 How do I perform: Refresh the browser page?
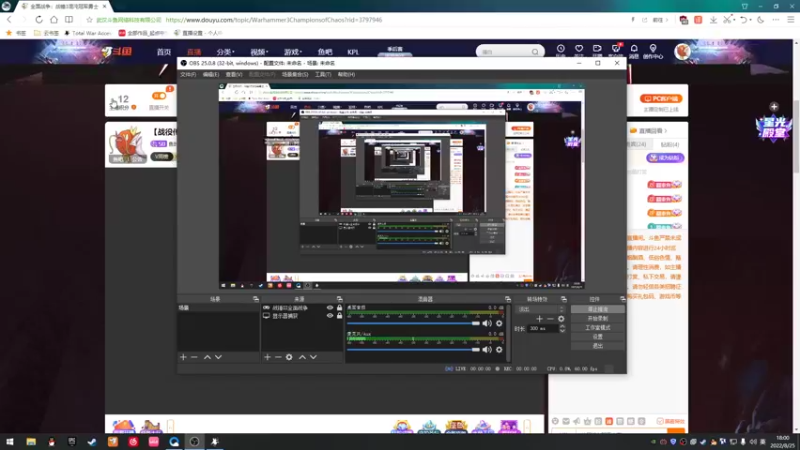coord(39,19)
